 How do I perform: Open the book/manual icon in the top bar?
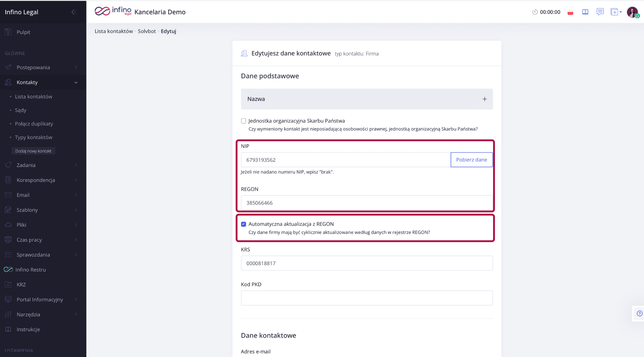tap(585, 12)
